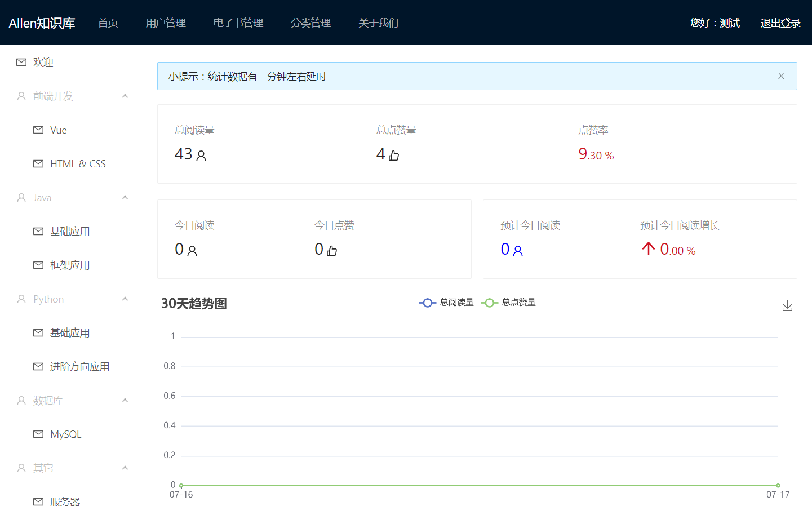Click the 07-17 axis label

[778, 495]
